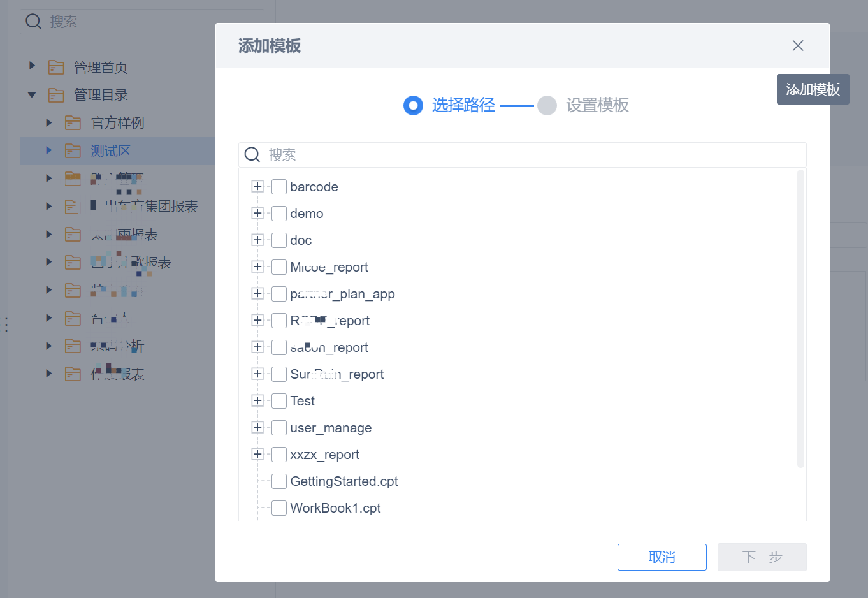Screen dimensions: 868x598
Task: Click the folder icon next to 管理首页
Action: 56,67
